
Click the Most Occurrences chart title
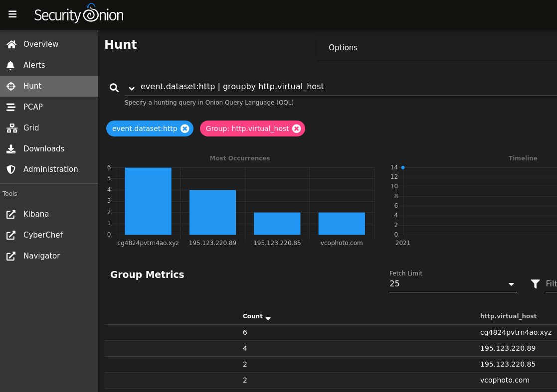pyautogui.click(x=240, y=158)
